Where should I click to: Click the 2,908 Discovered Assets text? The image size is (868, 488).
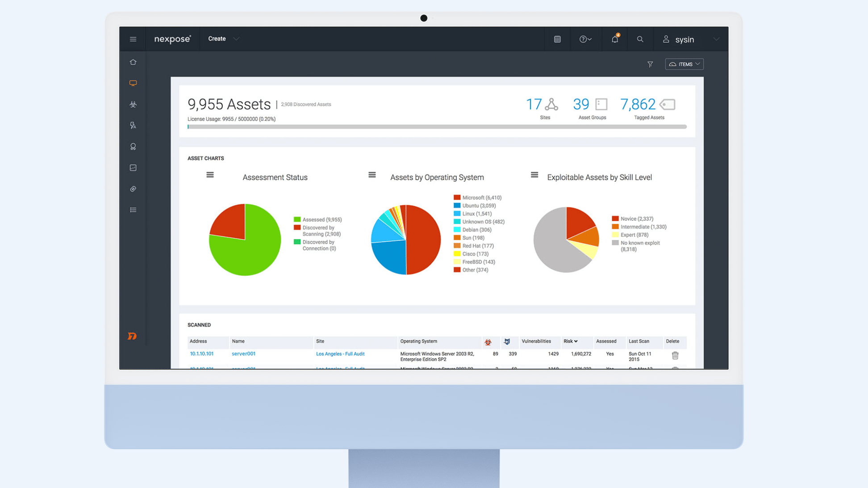point(306,104)
